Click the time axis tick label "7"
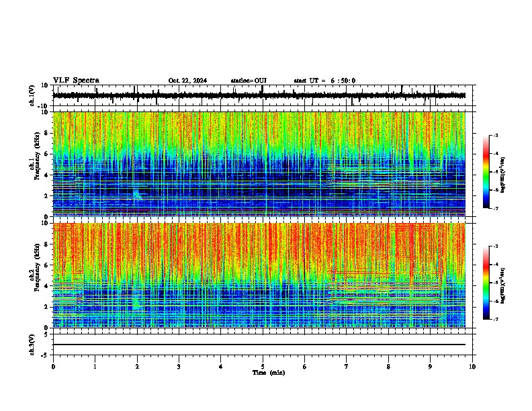Screen dimensions: 532x411 (347, 367)
